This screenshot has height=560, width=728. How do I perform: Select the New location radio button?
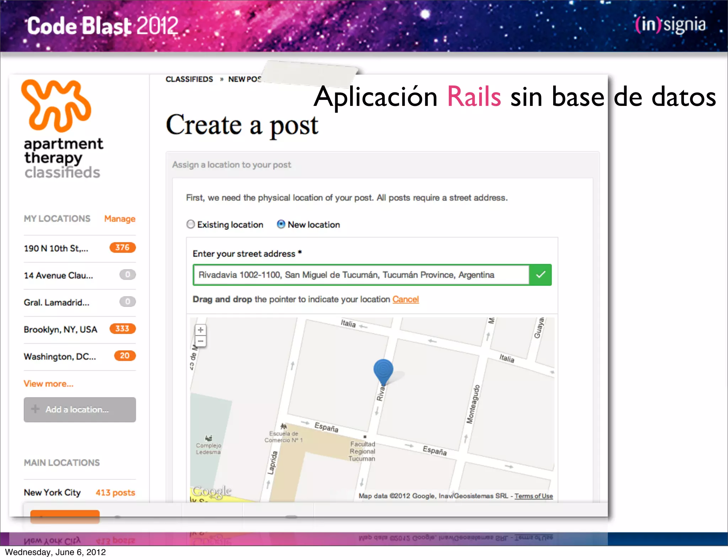click(x=281, y=224)
